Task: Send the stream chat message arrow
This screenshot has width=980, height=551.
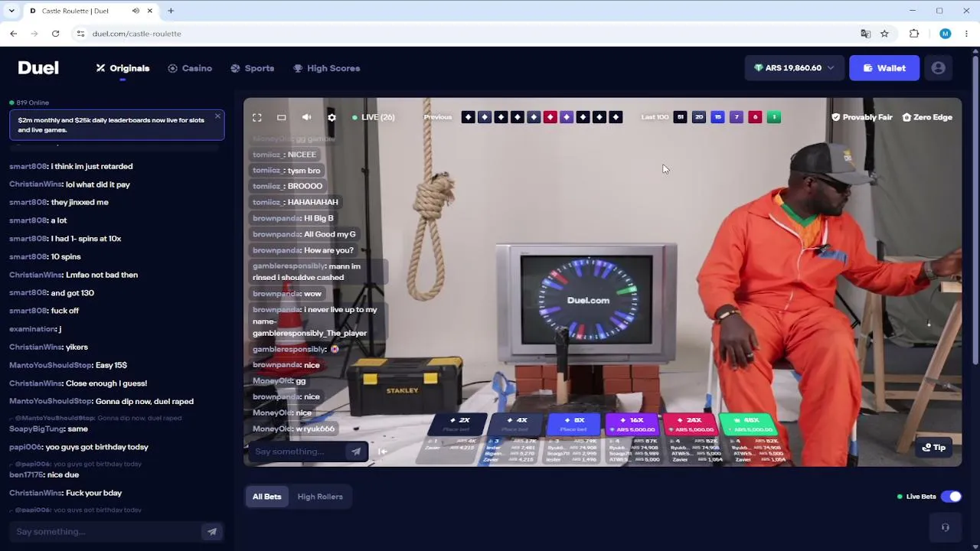Action: [356, 452]
